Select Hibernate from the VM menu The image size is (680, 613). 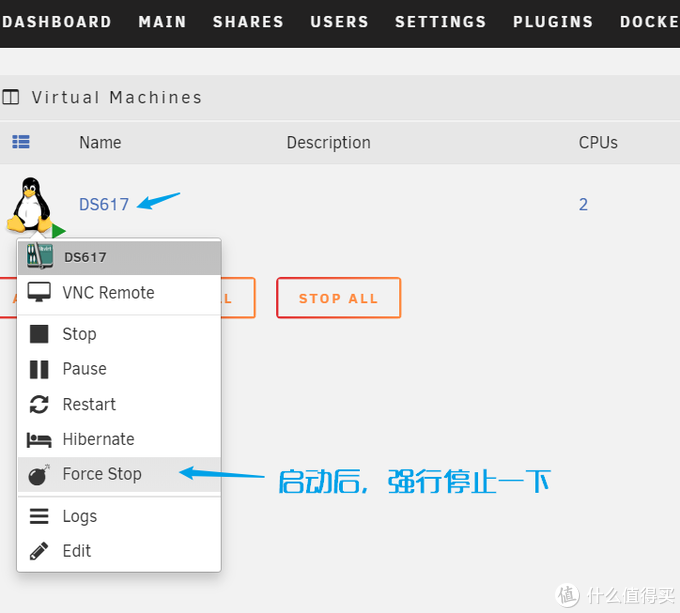pos(119,439)
